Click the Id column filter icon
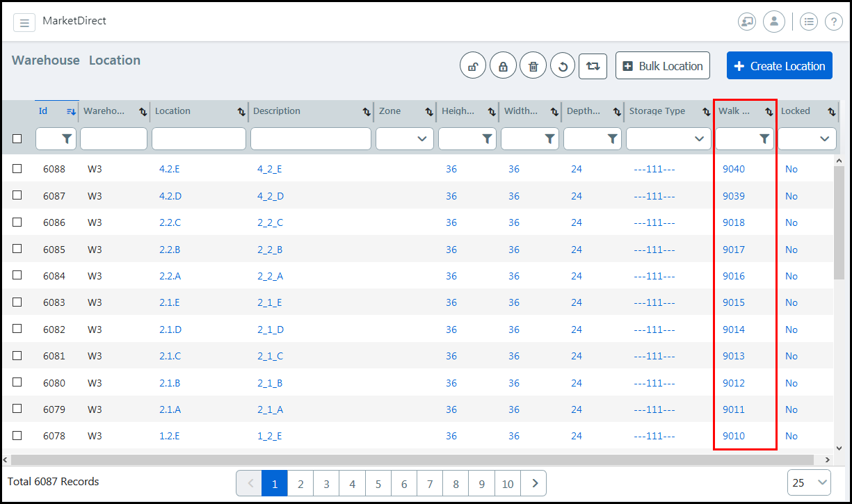The image size is (852, 504). click(67, 139)
